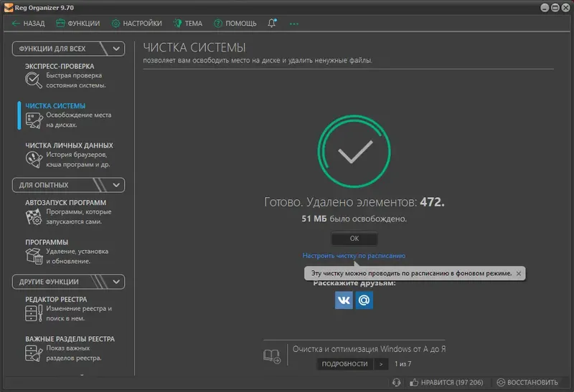
Task: Click the Reg Organizer app icon in title bar
Action: (x=9, y=8)
